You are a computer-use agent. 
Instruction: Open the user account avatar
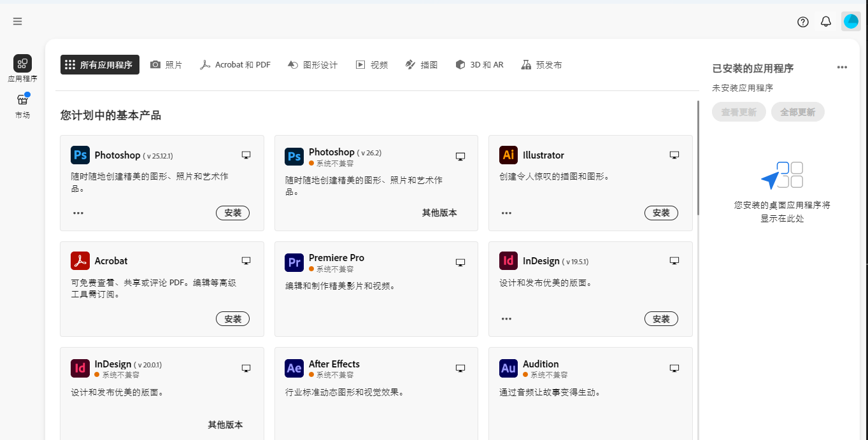click(x=851, y=22)
